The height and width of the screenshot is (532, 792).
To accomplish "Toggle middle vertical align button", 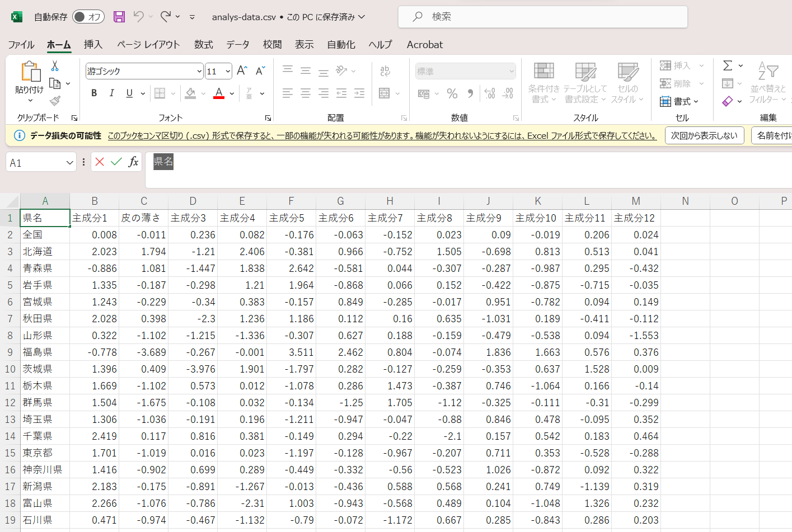I will click(306, 70).
